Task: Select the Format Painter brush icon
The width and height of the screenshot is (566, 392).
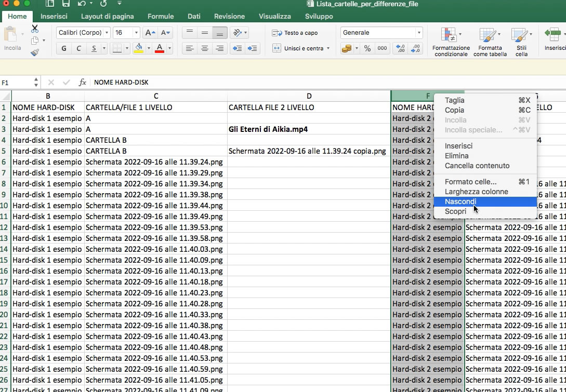Action: (35, 52)
